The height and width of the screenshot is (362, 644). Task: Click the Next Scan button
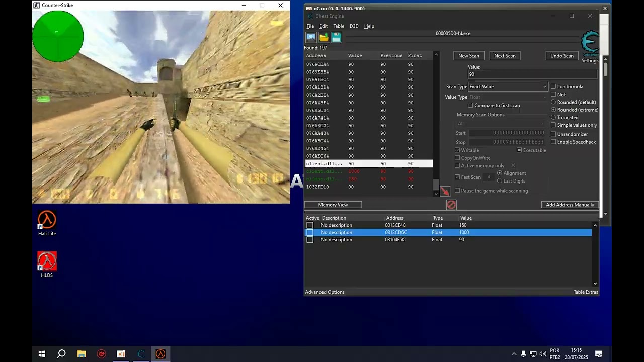coord(505,56)
